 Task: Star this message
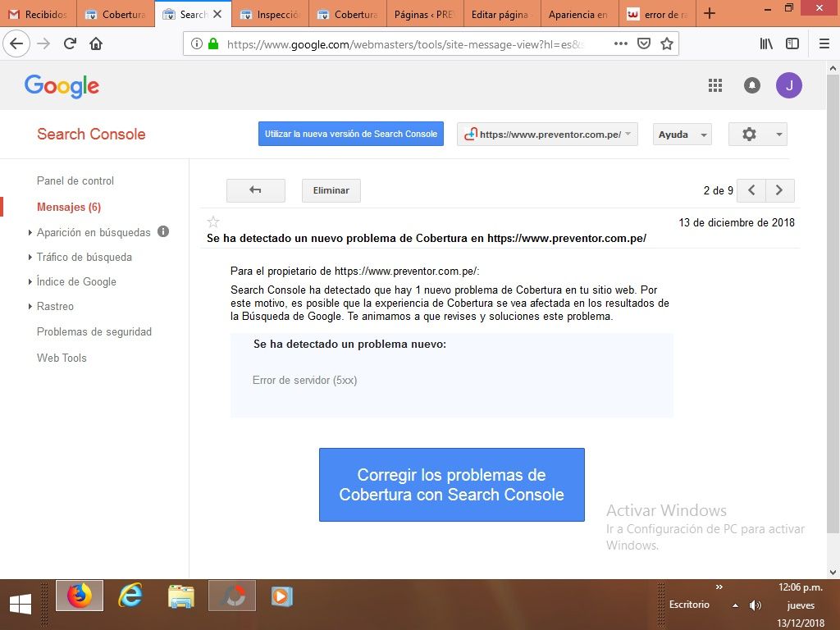click(213, 221)
